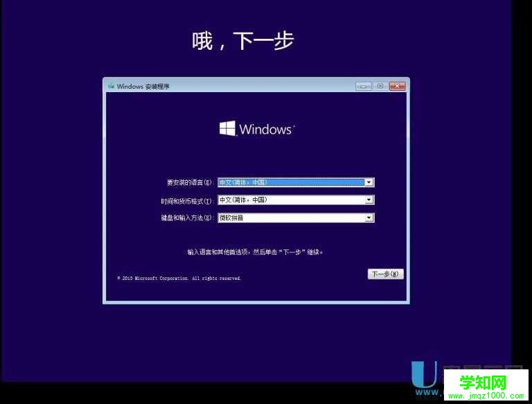Click the 键盘和输入方法(K) label
Screen dimensions: 532x404
coord(186,218)
